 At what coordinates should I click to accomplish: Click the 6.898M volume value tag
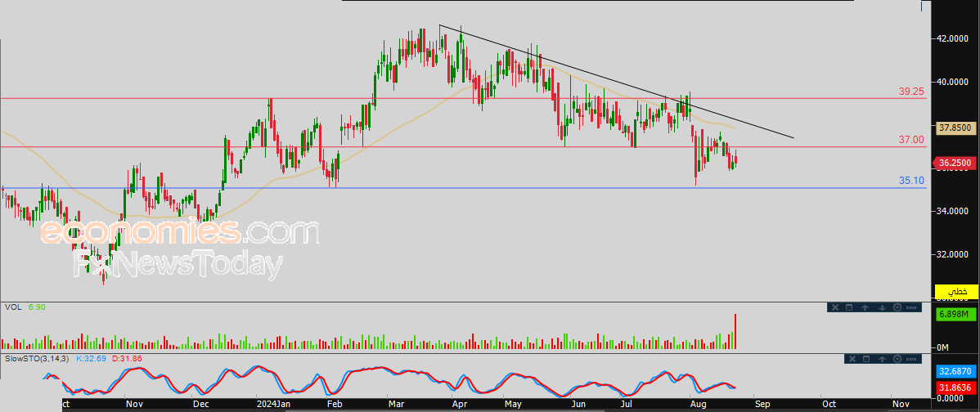[955, 316]
